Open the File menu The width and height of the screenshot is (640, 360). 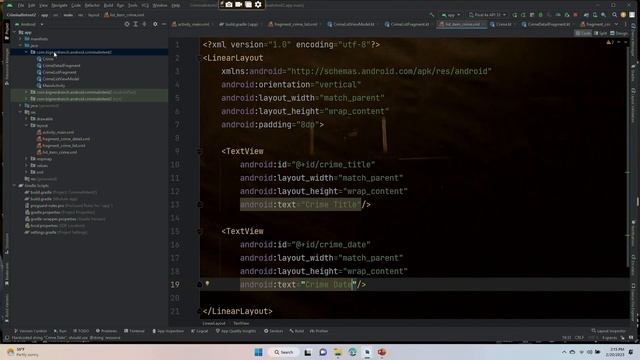[21, 5]
